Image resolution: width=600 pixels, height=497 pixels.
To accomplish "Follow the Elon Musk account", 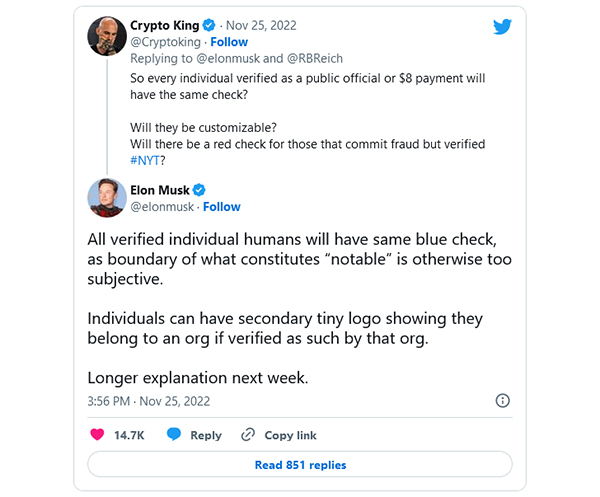I will click(x=222, y=207).
